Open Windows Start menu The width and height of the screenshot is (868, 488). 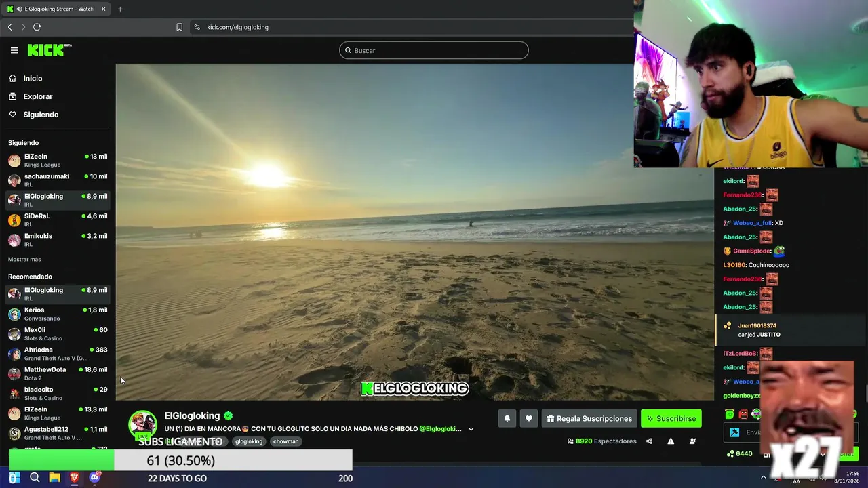tap(14, 478)
